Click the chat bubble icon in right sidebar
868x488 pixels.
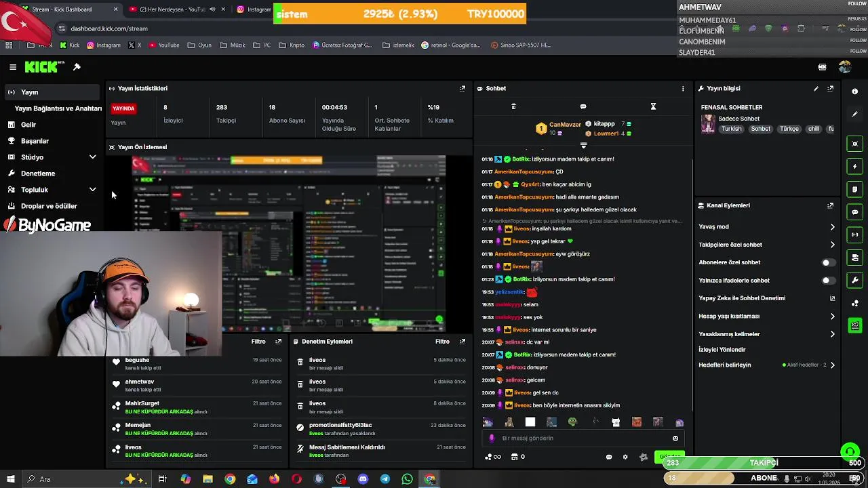pyautogui.click(x=854, y=212)
